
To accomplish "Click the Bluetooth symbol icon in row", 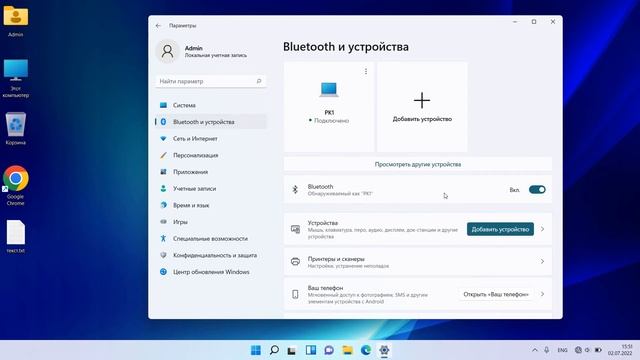I will coord(295,190).
